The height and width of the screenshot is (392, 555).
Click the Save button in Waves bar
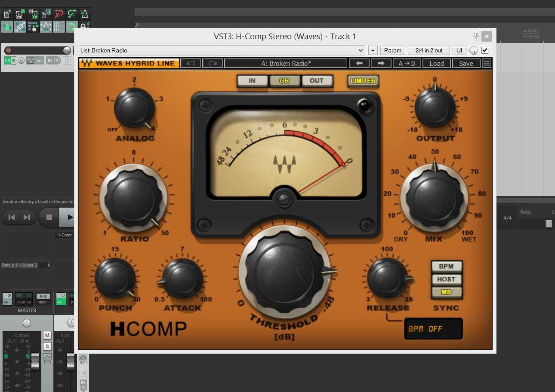point(466,64)
